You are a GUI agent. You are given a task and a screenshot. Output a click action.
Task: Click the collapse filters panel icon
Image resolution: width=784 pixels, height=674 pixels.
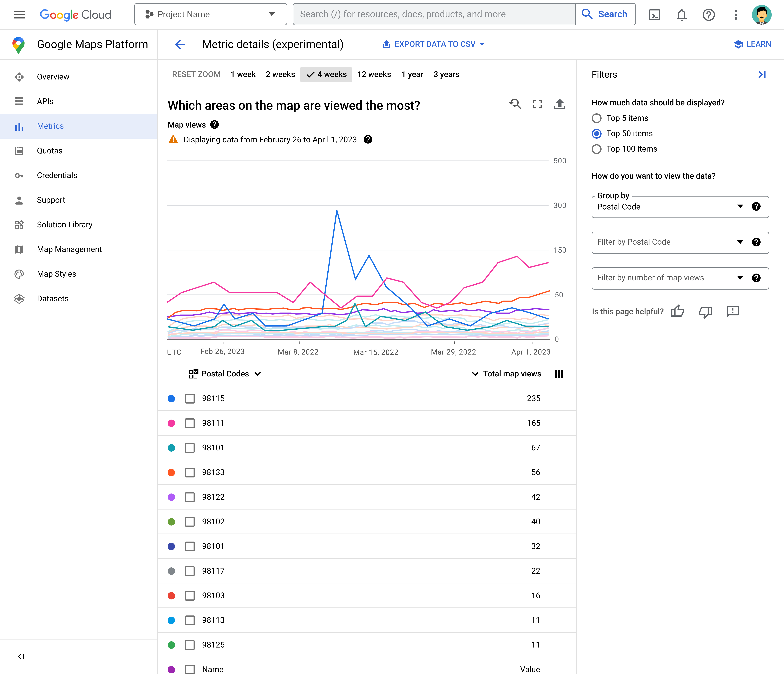[762, 74]
